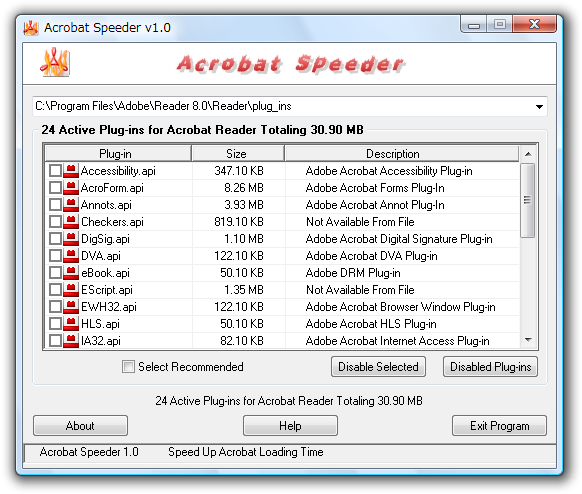The image size is (582, 494).
Task: Check the AcroForm.api checkbox
Action: point(55,188)
